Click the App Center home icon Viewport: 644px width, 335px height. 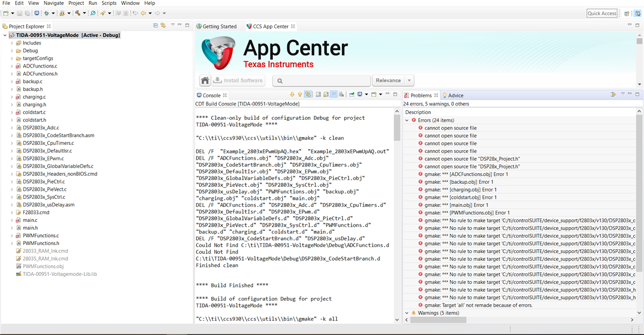click(205, 81)
